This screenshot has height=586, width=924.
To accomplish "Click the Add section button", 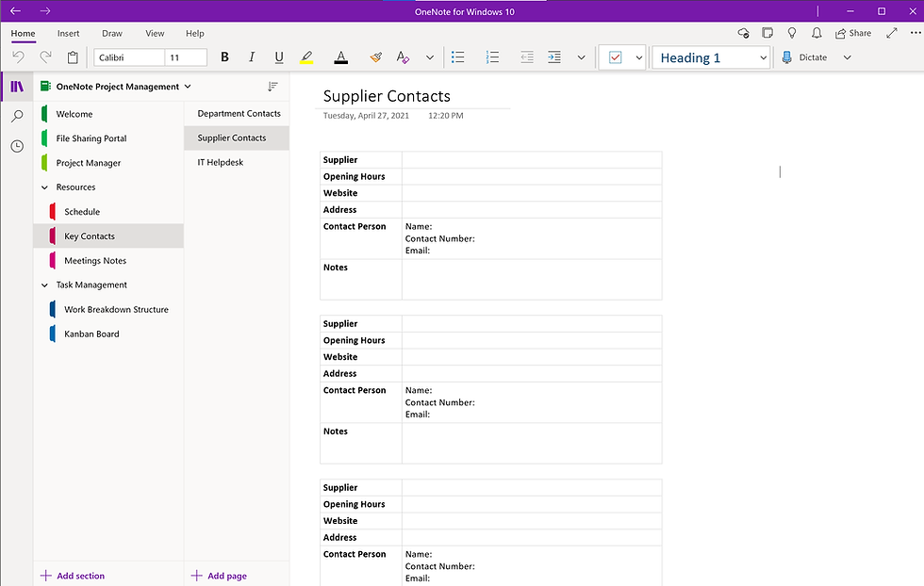I will [73, 576].
